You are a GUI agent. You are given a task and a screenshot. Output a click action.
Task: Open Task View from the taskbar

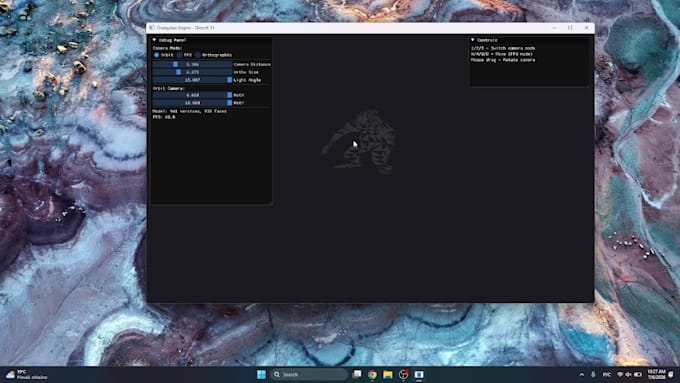(x=357, y=374)
